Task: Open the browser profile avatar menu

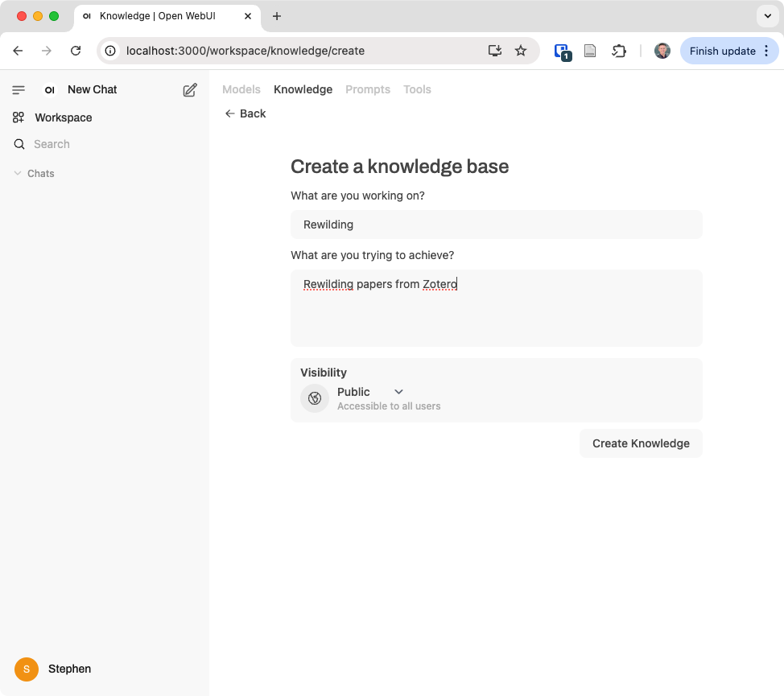Action: coord(662,50)
